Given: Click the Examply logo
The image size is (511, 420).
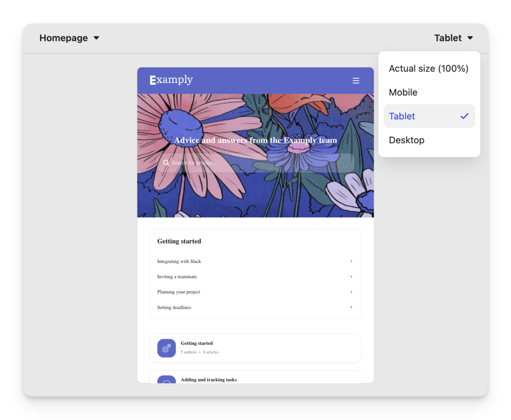Looking at the screenshot, I should [171, 80].
